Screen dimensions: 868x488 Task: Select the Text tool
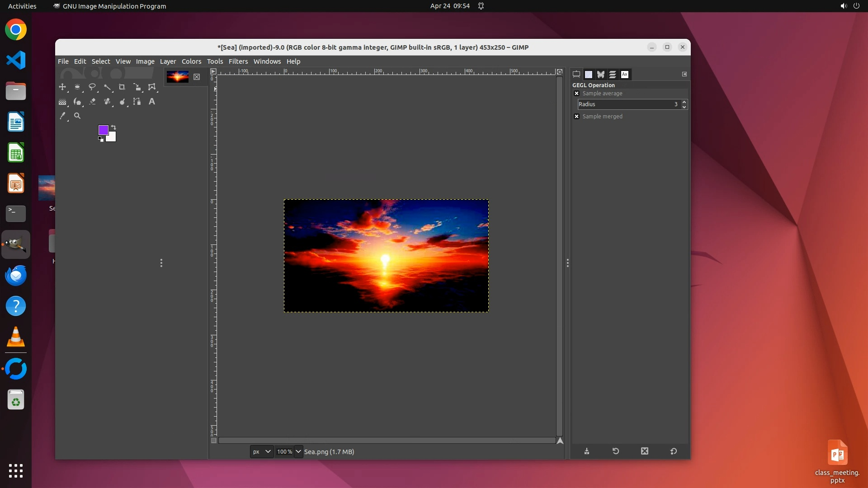[x=152, y=102]
